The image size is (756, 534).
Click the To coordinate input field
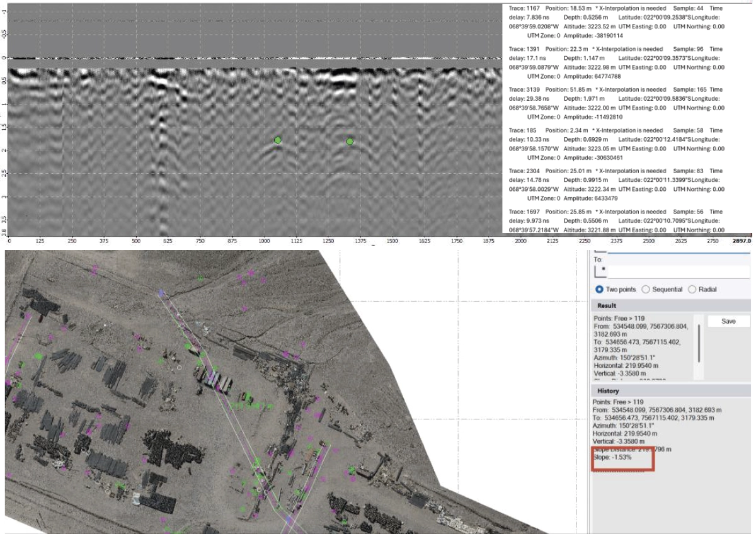(679, 271)
